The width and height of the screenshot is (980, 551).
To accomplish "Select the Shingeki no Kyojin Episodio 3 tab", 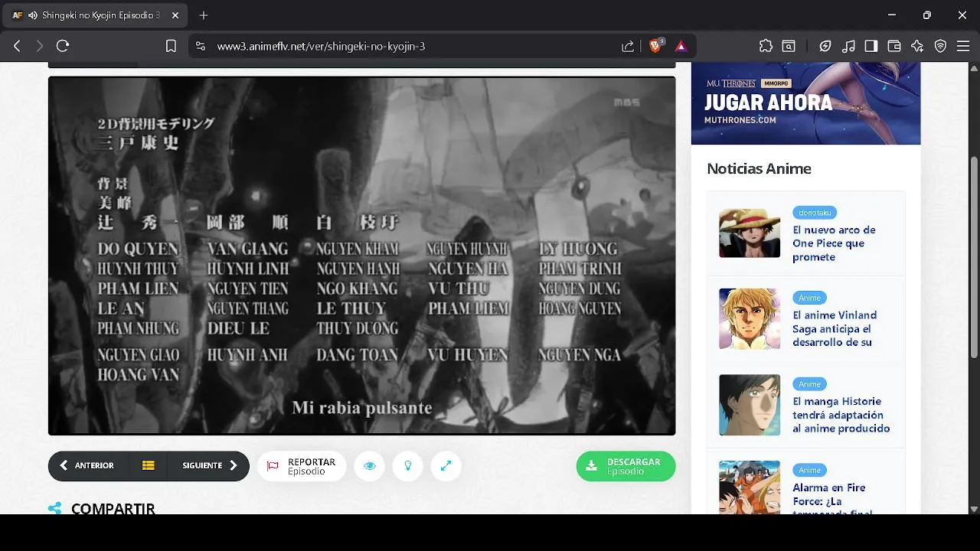I will (96, 15).
